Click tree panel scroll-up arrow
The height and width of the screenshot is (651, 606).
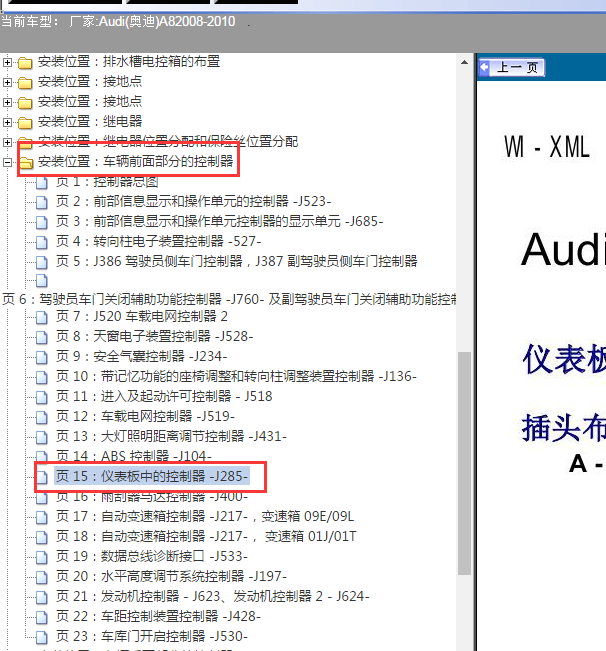(464, 62)
